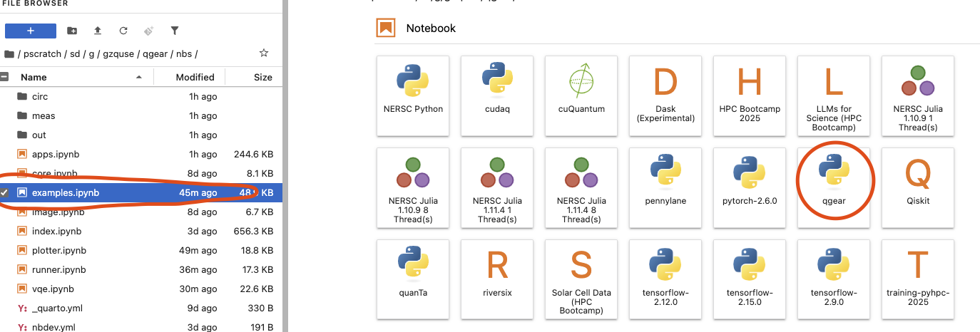Click the filter files funnel icon
This screenshot has height=332, width=980.
(175, 31)
